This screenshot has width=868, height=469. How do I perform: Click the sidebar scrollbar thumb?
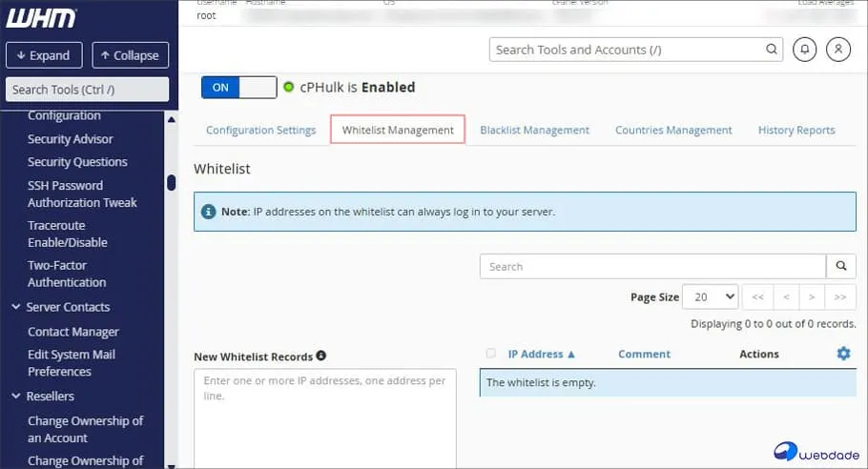click(171, 182)
